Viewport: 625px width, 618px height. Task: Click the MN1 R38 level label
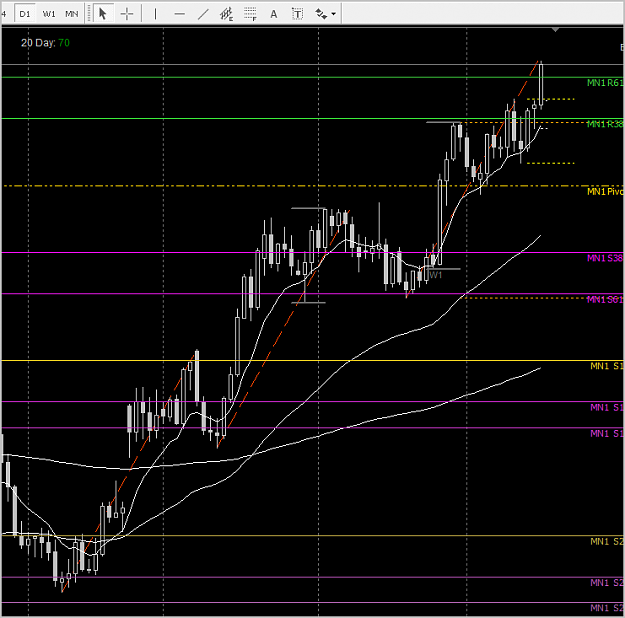(x=605, y=124)
